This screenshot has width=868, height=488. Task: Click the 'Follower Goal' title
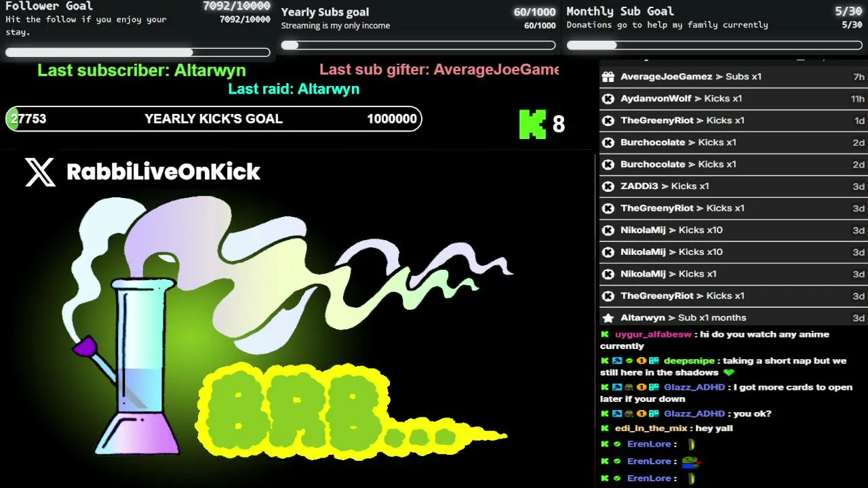49,6
